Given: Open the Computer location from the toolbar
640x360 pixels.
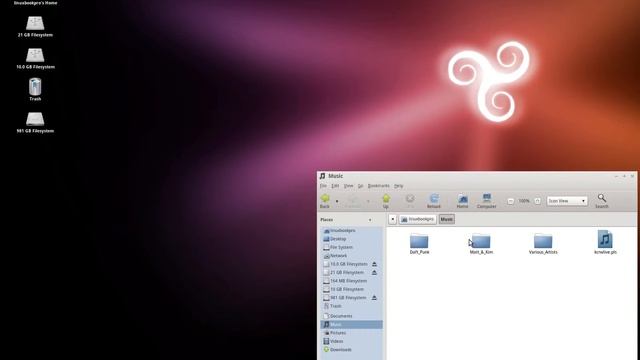Looking at the screenshot, I should pyautogui.click(x=487, y=201).
